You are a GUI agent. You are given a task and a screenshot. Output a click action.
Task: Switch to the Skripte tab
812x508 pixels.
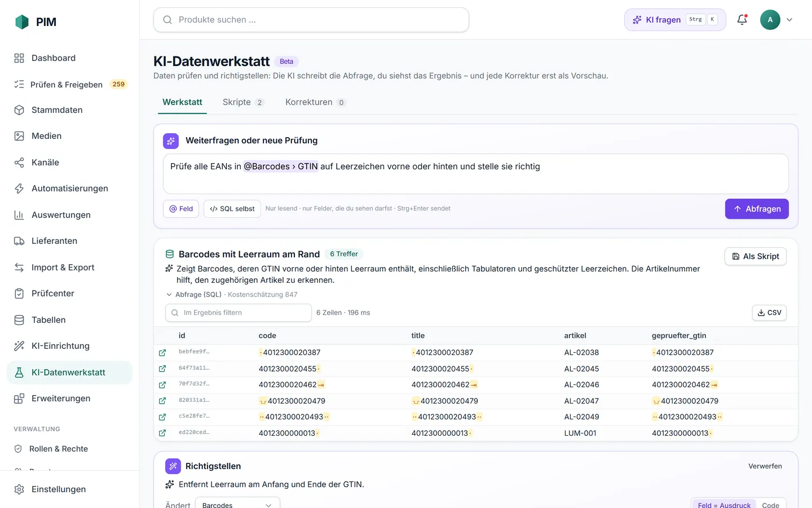click(243, 102)
